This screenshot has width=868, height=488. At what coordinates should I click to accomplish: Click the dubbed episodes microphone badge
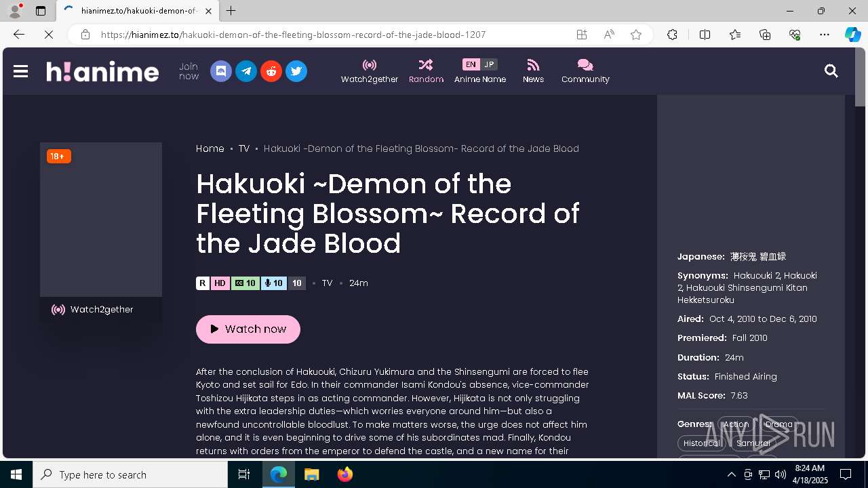[273, 283]
